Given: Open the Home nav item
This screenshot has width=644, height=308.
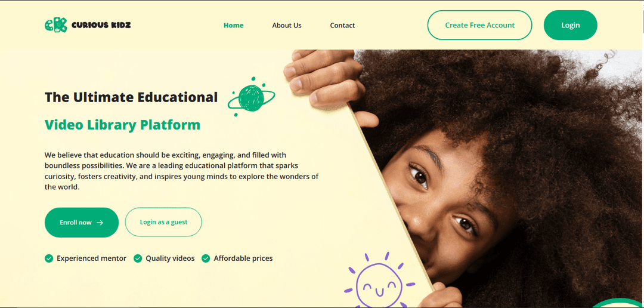Looking at the screenshot, I should (233, 26).
